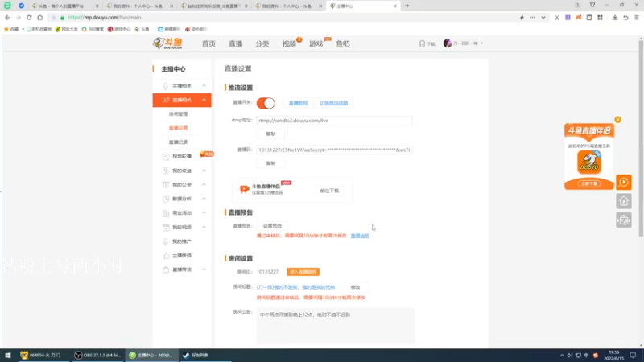Expand the 我的视频 sidebar chevron
644x362 pixels.
tap(204, 227)
